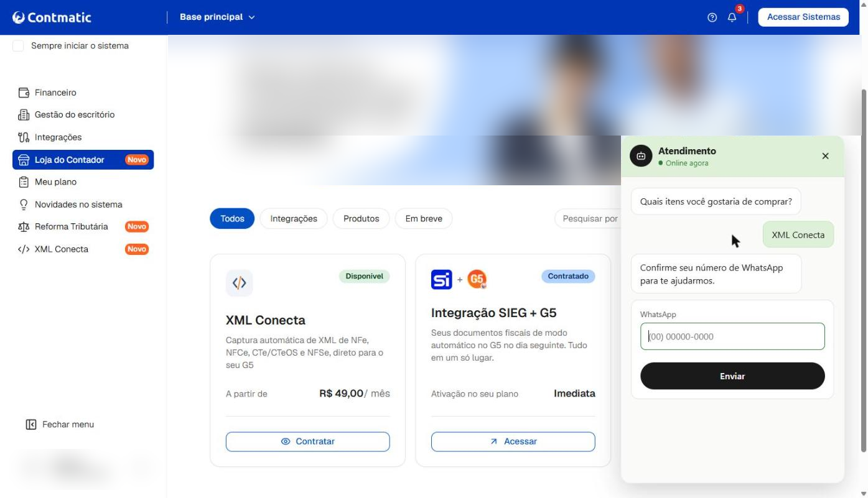Open the notifications bell
The image size is (868, 498).
[732, 17]
